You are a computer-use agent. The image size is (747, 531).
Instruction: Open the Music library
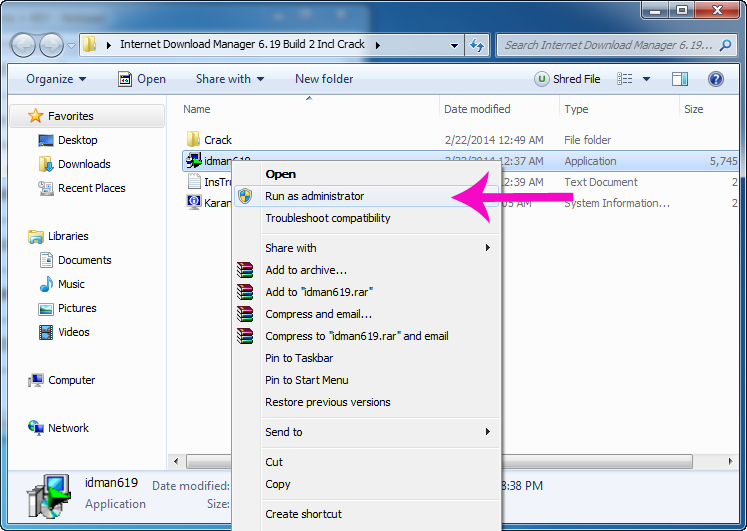pyautogui.click(x=71, y=284)
